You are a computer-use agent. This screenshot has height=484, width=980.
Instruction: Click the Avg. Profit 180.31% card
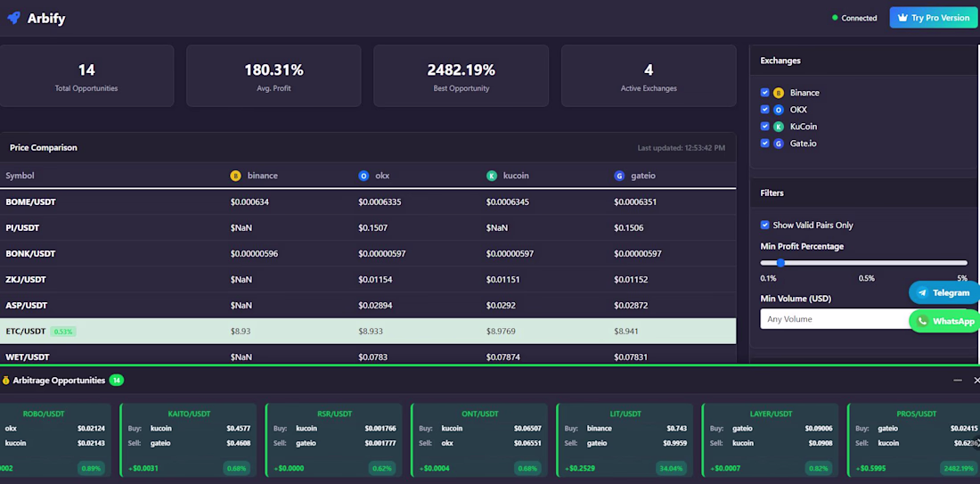pyautogui.click(x=274, y=76)
